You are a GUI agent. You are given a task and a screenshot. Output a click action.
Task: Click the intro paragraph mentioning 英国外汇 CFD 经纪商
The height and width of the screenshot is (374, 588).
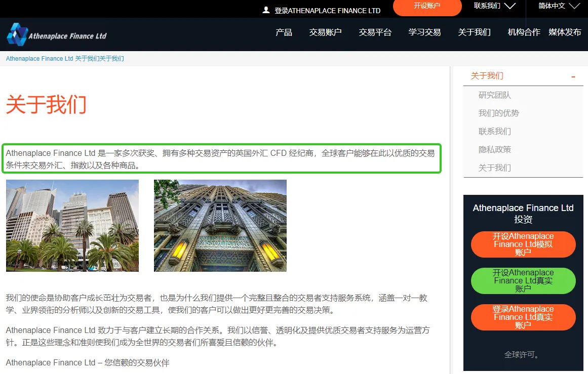[x=220, y=159]
